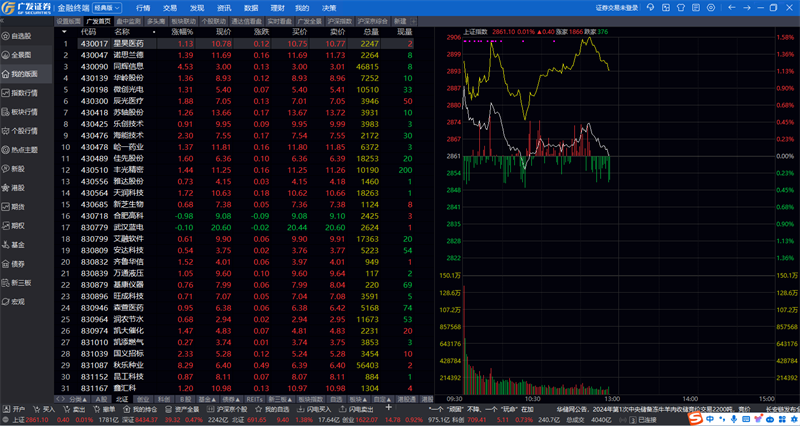Expand the 分类▲ tab menu
Screen dimensions: 800x426
(78, 399)
